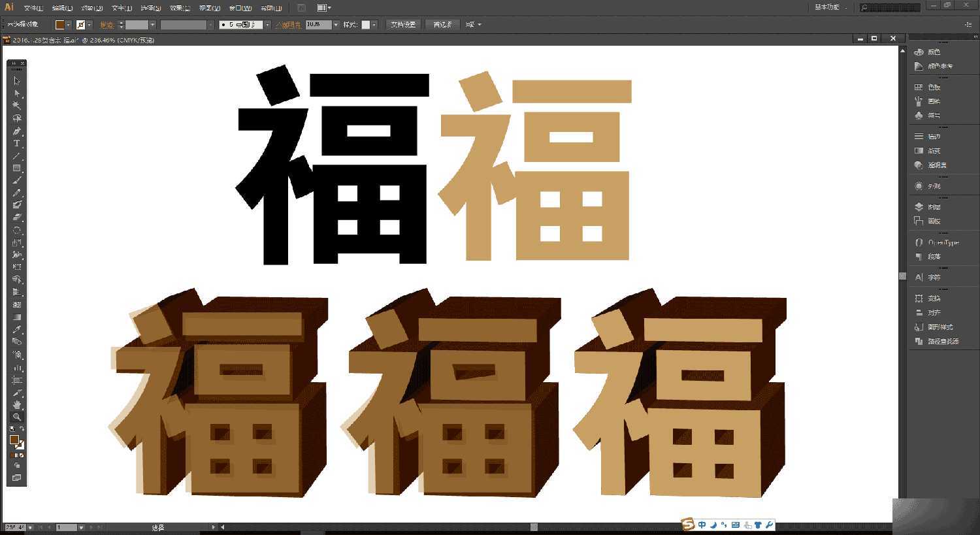Open the 窗口 (Window) menu
Screen dimensions: 980x535
238,7
